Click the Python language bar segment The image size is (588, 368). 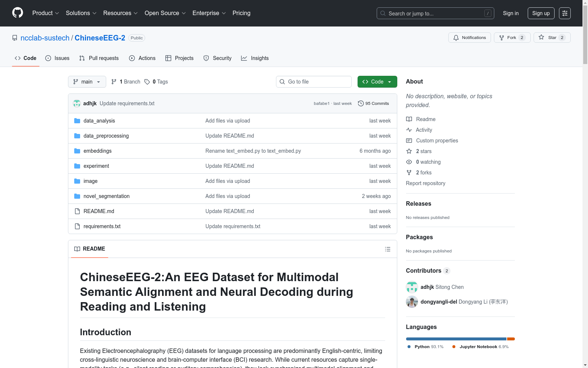pyautogui.click(x=456, y=339)
